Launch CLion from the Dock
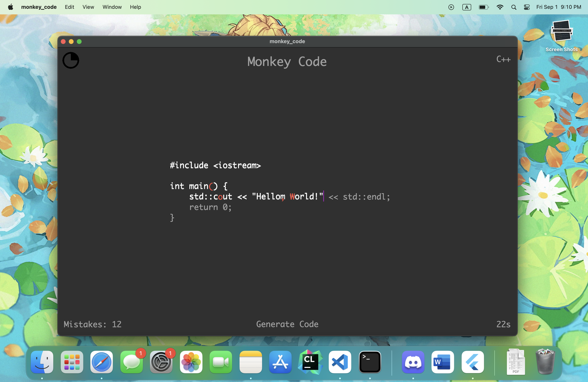This screenshot has width=588, height=382. [310, 362]
